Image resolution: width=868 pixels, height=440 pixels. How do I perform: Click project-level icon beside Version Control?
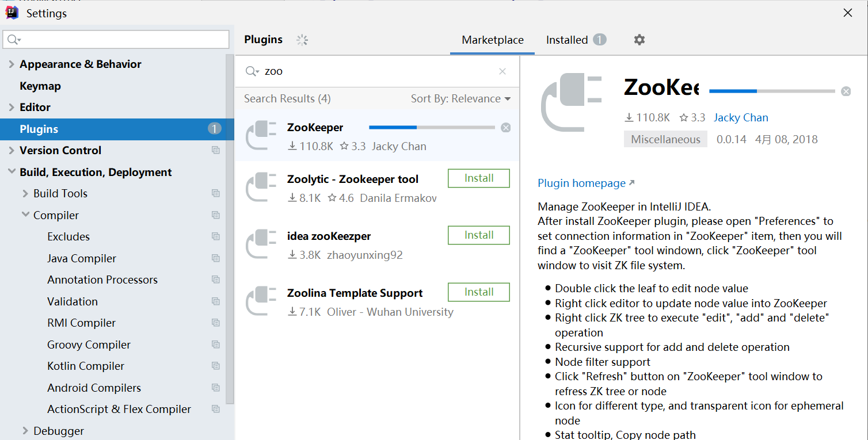coord(216,150)
